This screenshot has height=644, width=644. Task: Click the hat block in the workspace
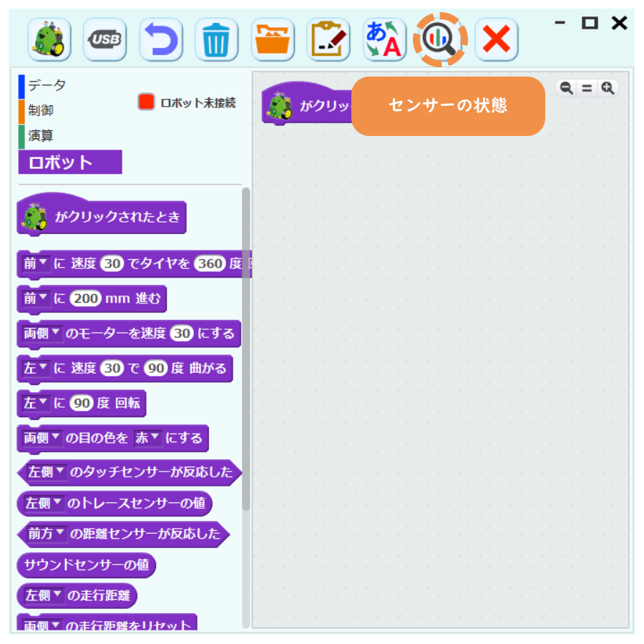(x=306, y=104)
